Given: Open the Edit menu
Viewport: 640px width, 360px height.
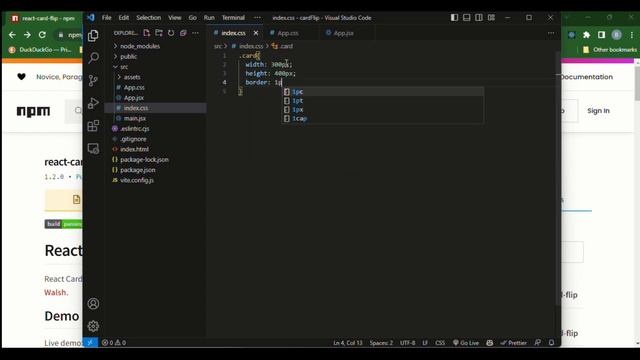Looking at the screenshot, I should (x=124, y=18).
